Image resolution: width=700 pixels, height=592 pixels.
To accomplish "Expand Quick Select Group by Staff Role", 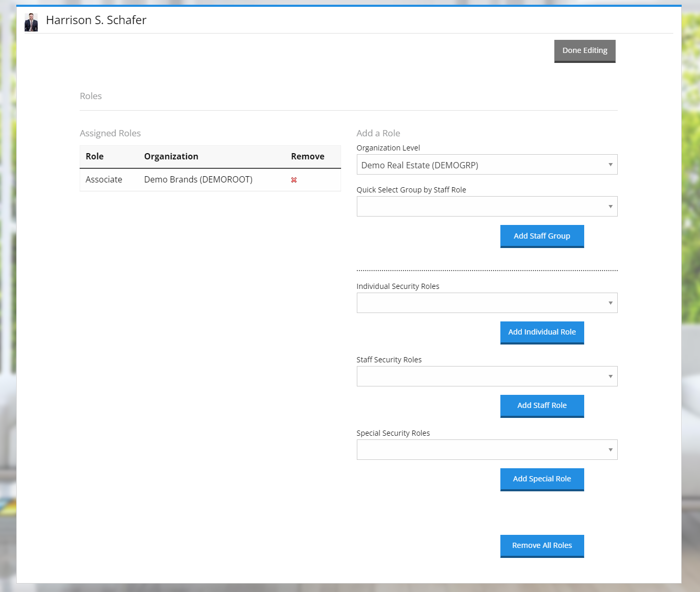I will tap(486, 207).
